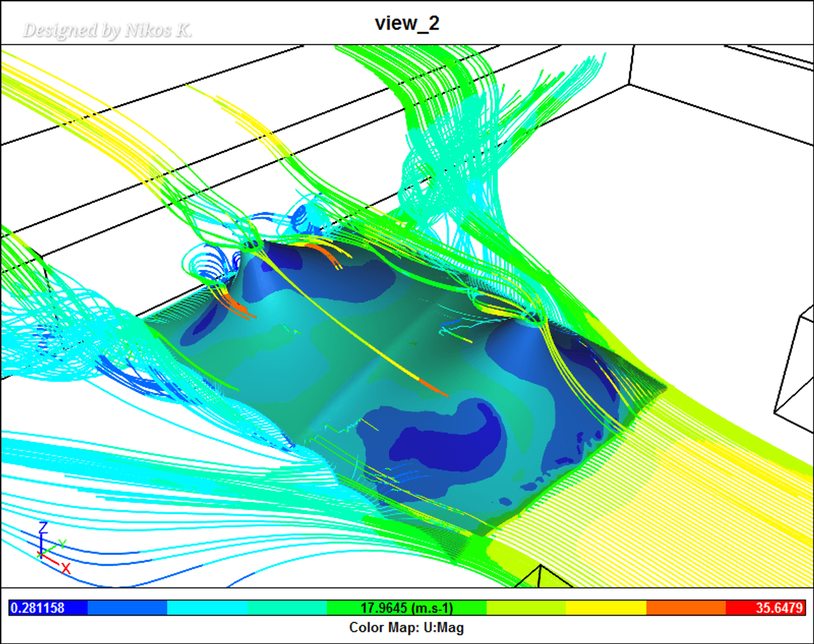
Task: Select the green Y axis label on triad
Action: pyautogui.click(x=62, y=544)
